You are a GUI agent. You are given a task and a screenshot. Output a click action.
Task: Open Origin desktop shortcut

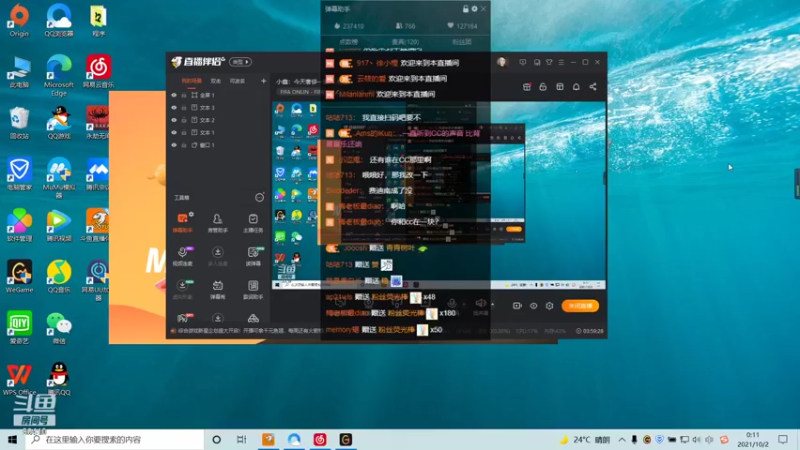[19, 20]
